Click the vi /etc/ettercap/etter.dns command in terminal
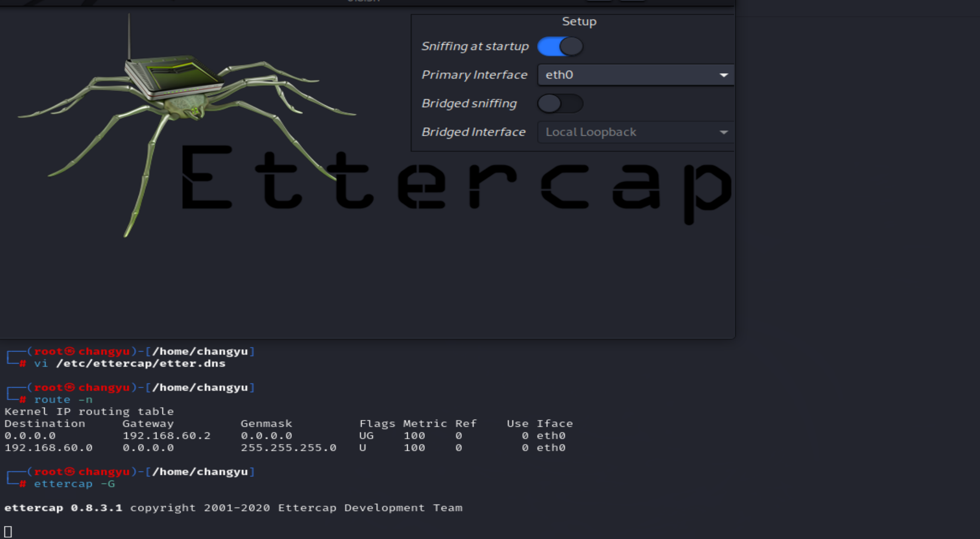Screen dimensions: 980x539 [130, 364]
